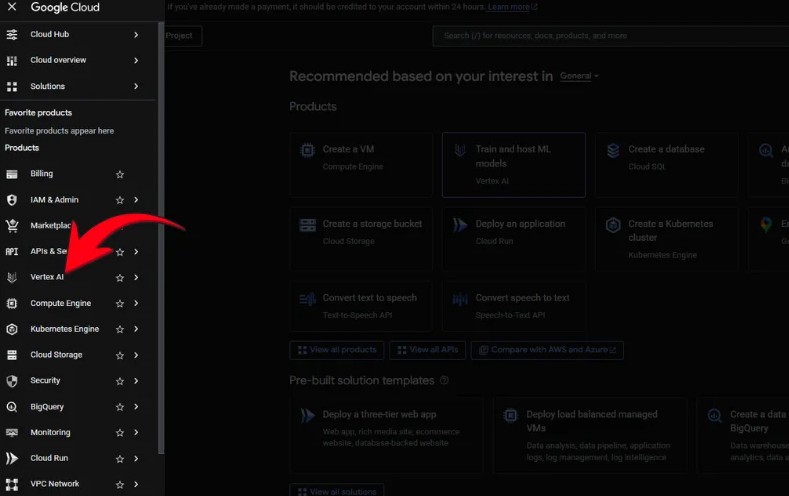
Task: Open the General interest dropdown
Action: pyautogui.click(x=579, y=76)
